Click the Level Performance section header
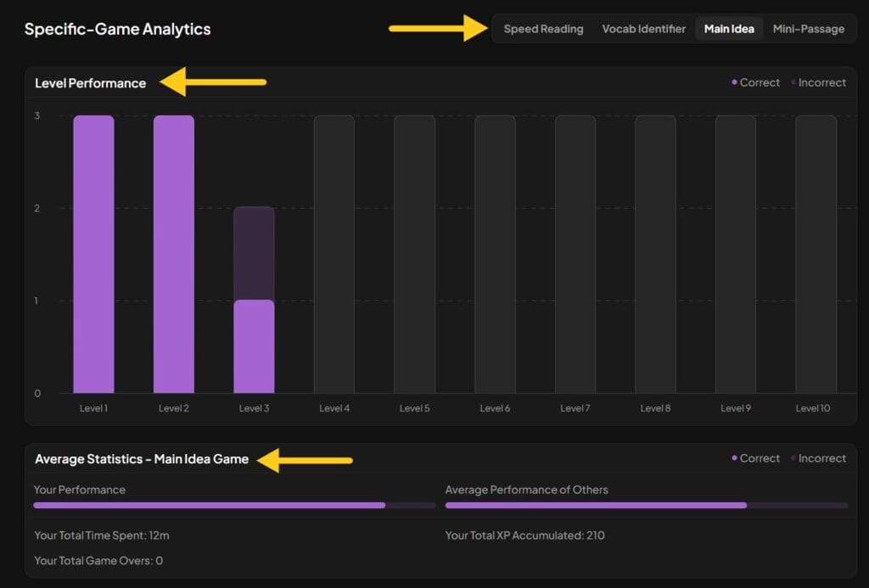 [90, 83]
